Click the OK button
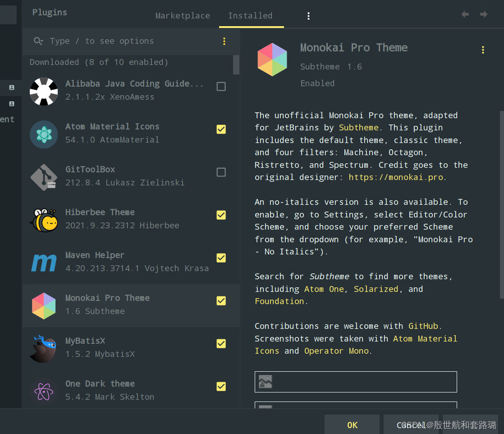504x434 pixels. [352, 425]
